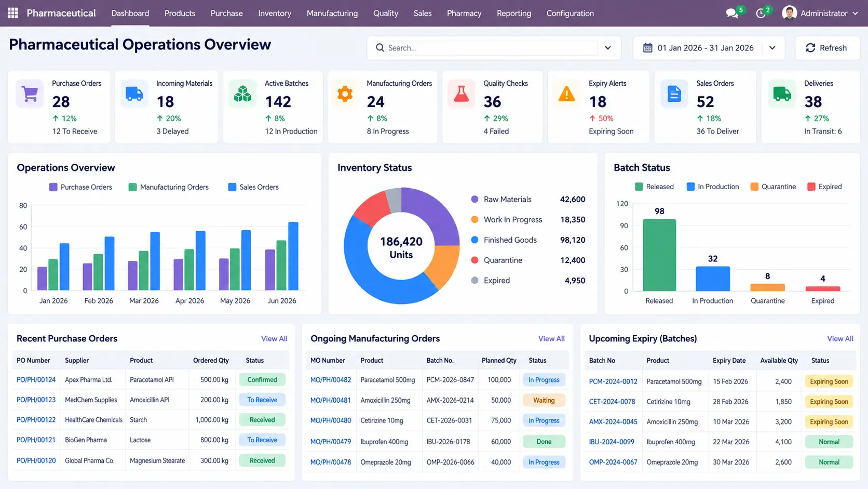Click the Deliveries green truck icon

tap(782, 94)
